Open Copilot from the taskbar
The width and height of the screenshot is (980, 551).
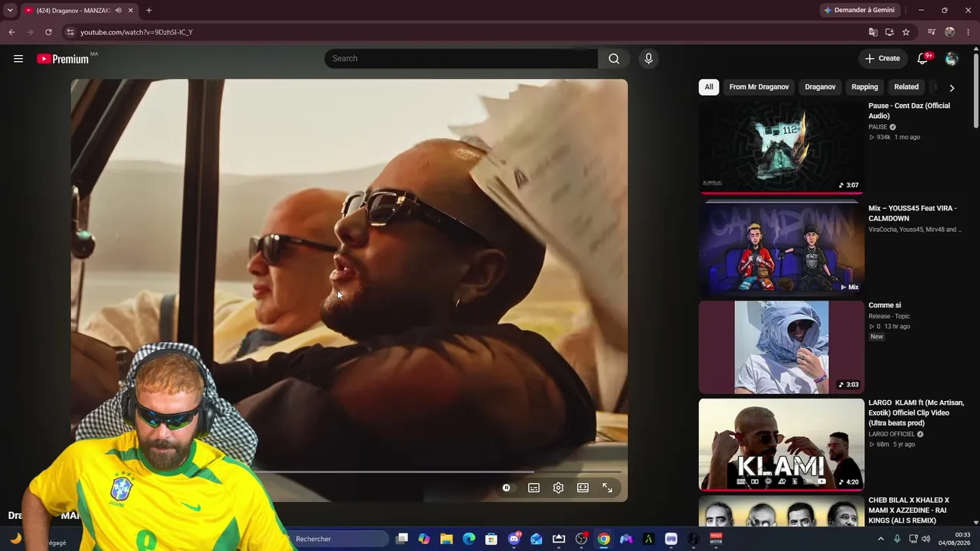424,539
